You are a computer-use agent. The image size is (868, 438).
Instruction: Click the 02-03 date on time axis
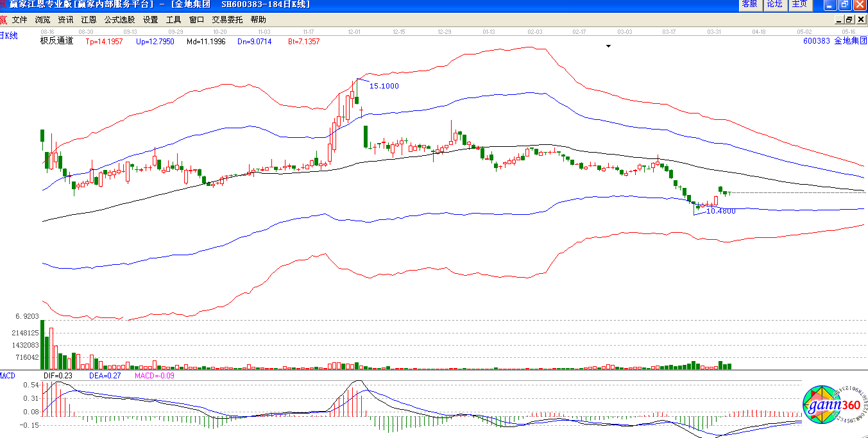(x=535, y=31)
